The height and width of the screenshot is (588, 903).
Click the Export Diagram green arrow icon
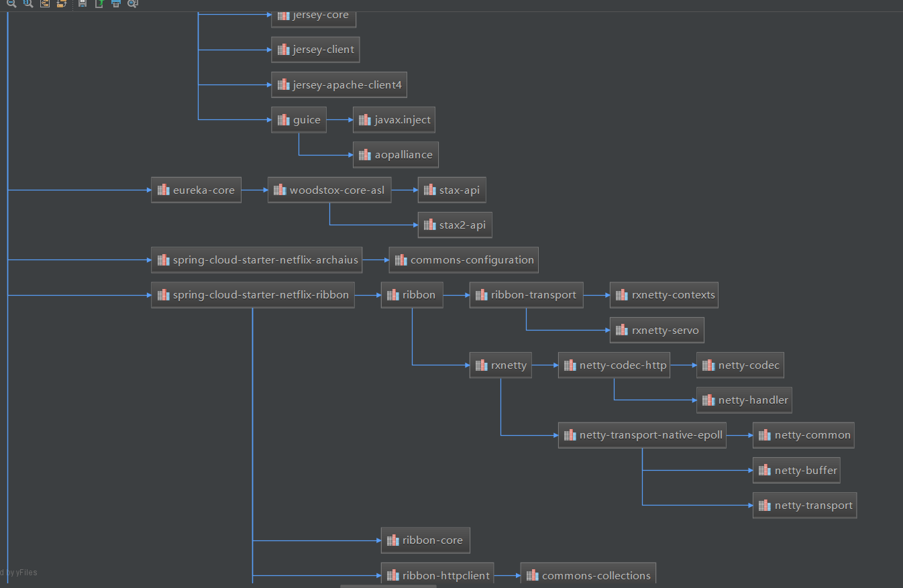99,4
